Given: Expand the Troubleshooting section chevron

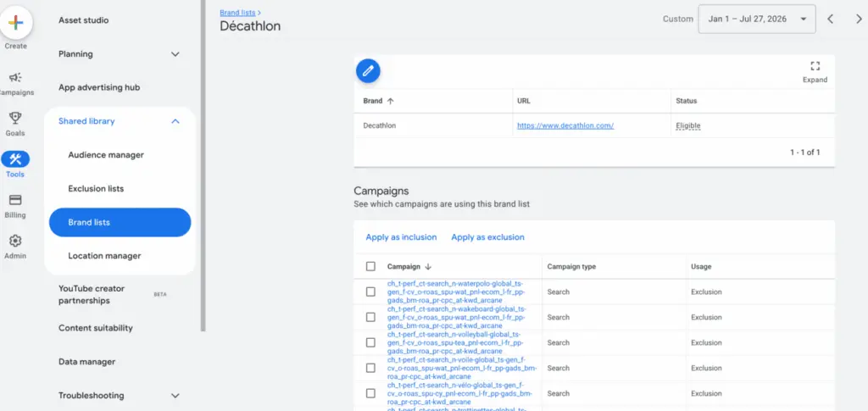Looking at the screenshot, I should 175,396.
